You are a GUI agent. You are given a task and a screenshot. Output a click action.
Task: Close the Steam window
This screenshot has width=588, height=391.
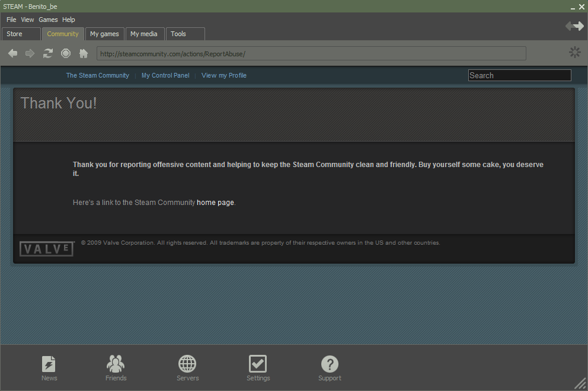pos(581,7)
